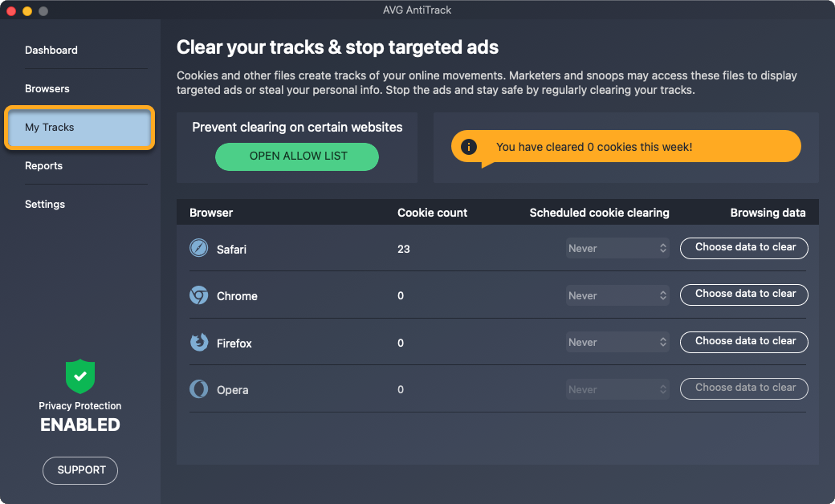Click the Opera browser icon
Screen dimensions: 835x504
[198, 389]
